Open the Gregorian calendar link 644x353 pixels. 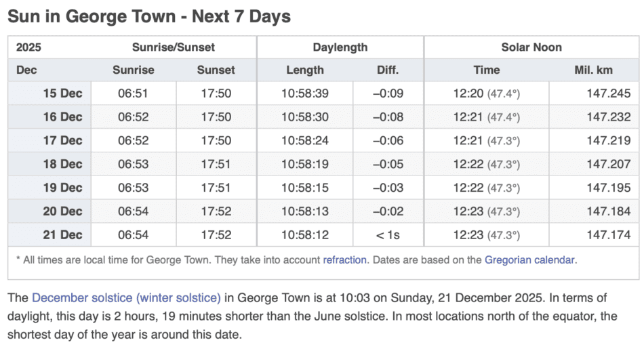[x=530, y=259]
